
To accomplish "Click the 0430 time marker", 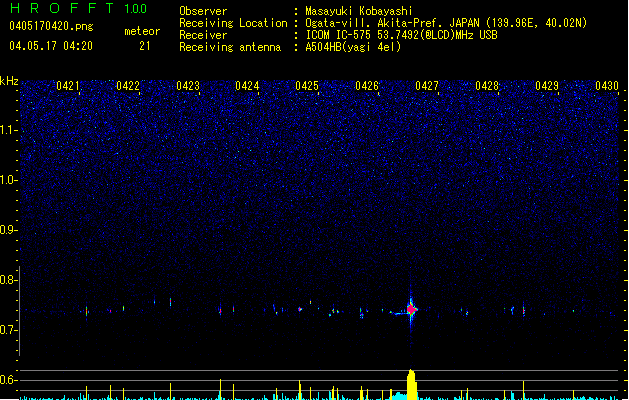I will pos(607,86).
